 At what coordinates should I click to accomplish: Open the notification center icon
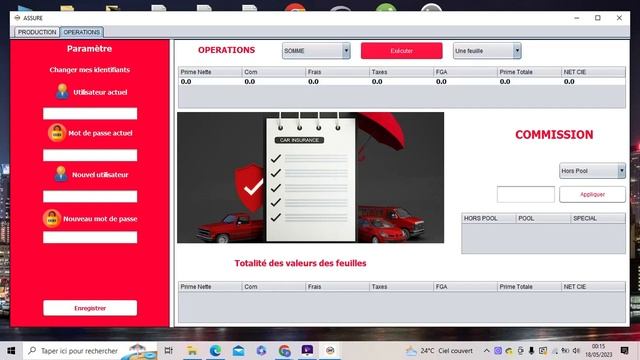624,351
